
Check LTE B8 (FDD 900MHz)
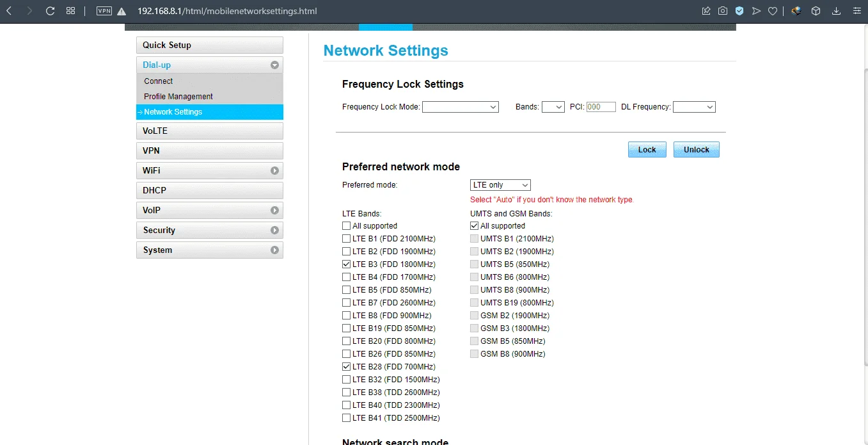[x=346, y=316]
